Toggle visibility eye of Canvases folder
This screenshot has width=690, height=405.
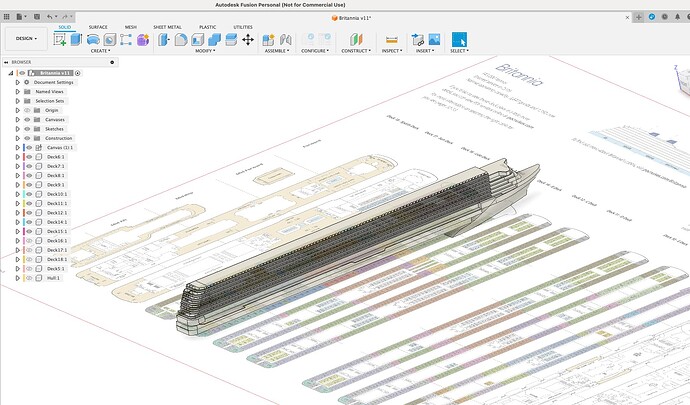pos(27,119)
